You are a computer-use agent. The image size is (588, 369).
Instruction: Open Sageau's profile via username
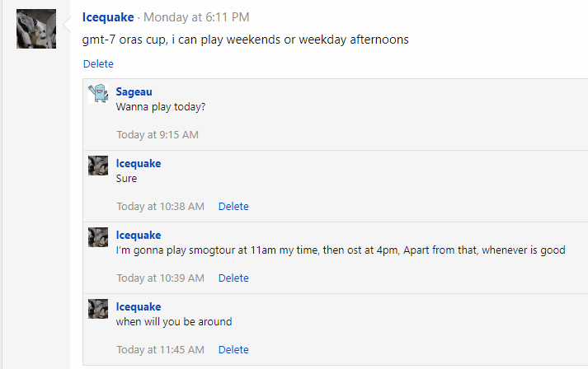(x=134, y=91)
